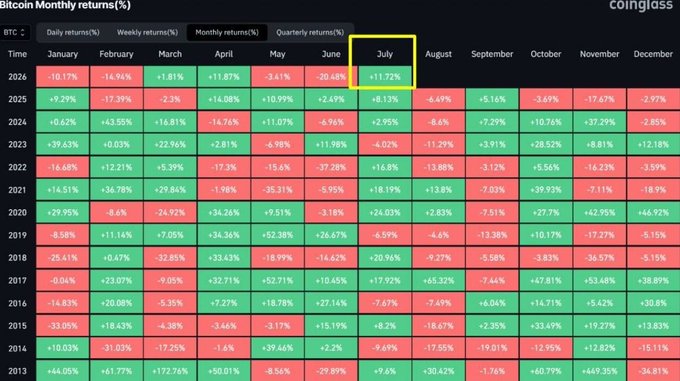Switch to Daily returns(%) tab
The height and width of the screenshot is (381, 680).
point(73,33)
